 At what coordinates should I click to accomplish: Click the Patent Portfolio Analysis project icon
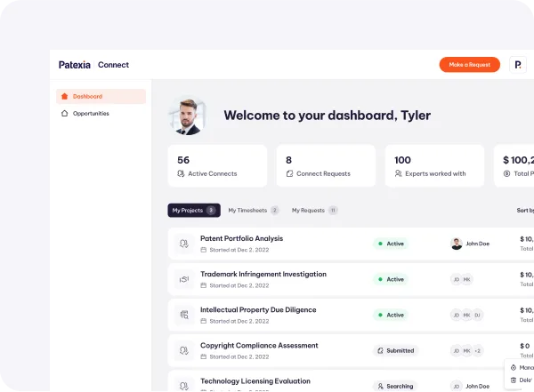pos(184,244)
